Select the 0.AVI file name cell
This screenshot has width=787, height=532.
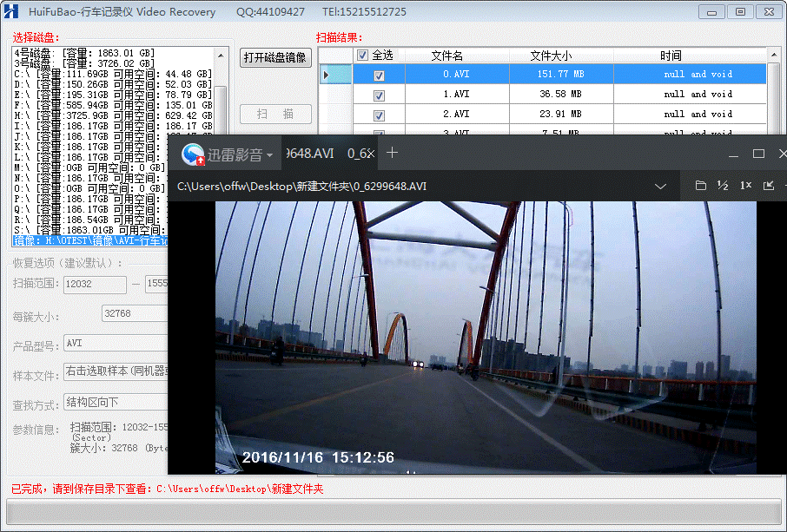(x=456, y=75)
